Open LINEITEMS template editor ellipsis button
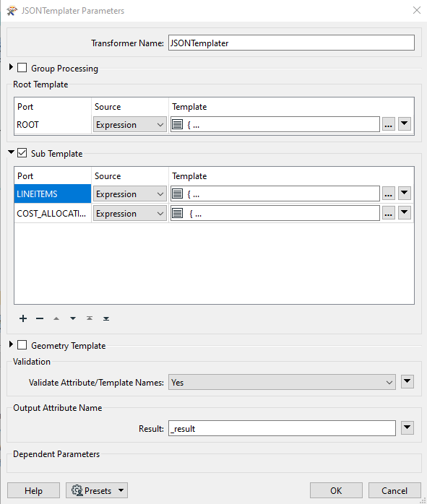The width and height of the screenshot is (427, 504). [x=389, y=194]
